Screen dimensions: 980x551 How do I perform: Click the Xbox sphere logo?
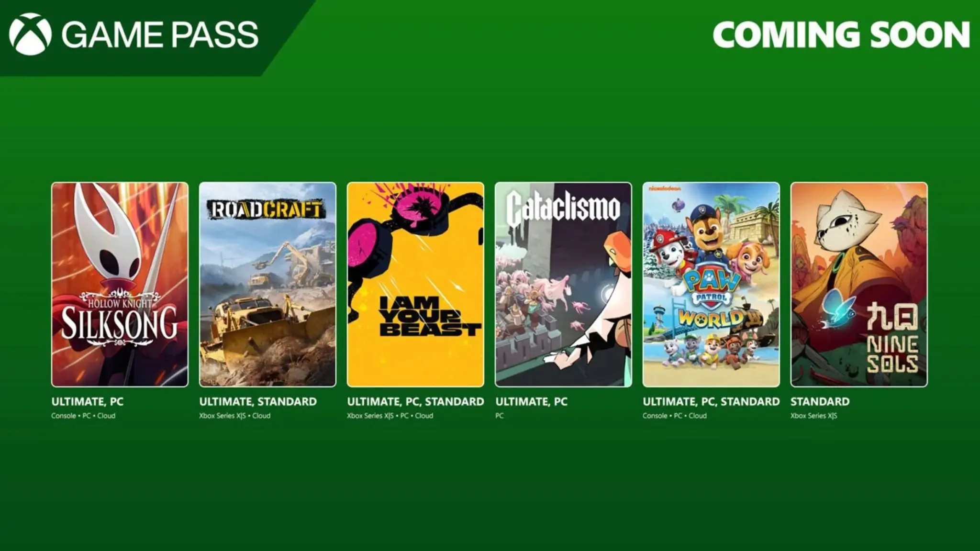30,34
